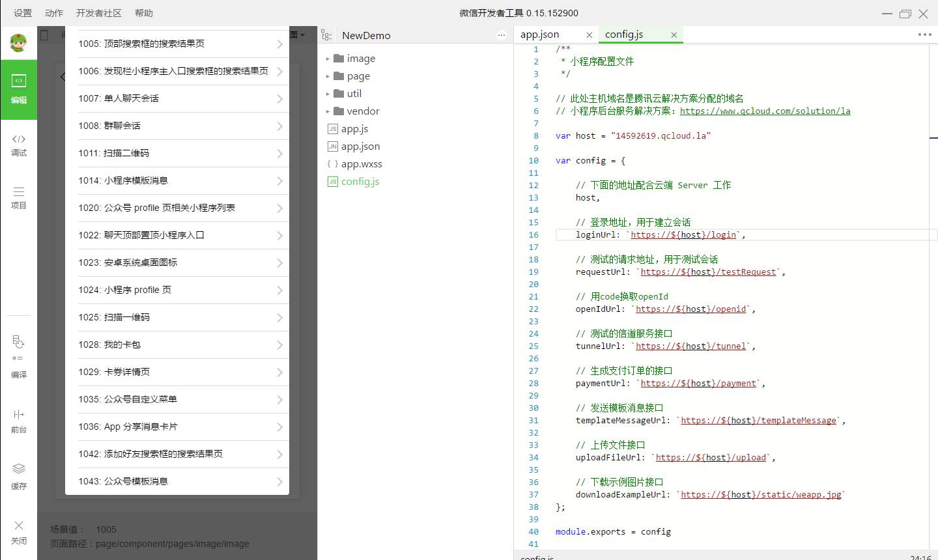
Task: Click line number 8 in the editor gutter
Action: click(x=536, y=136)
